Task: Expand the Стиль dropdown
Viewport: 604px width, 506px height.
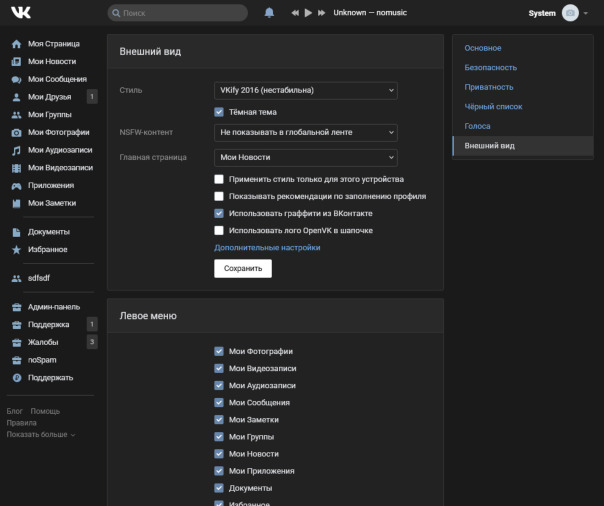Action: pyautogui.click(x=305, y=90)
